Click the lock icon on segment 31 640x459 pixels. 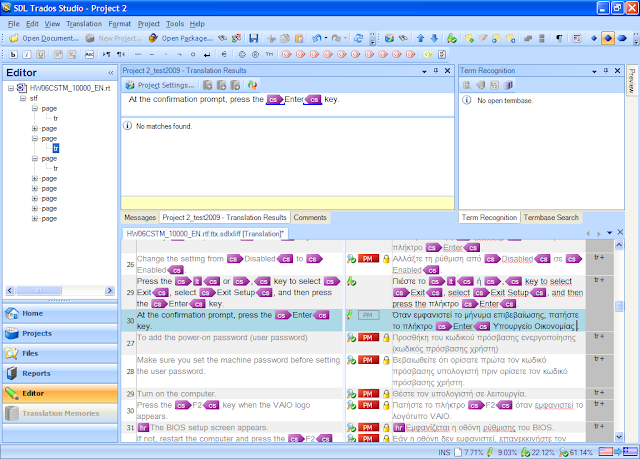386,428
